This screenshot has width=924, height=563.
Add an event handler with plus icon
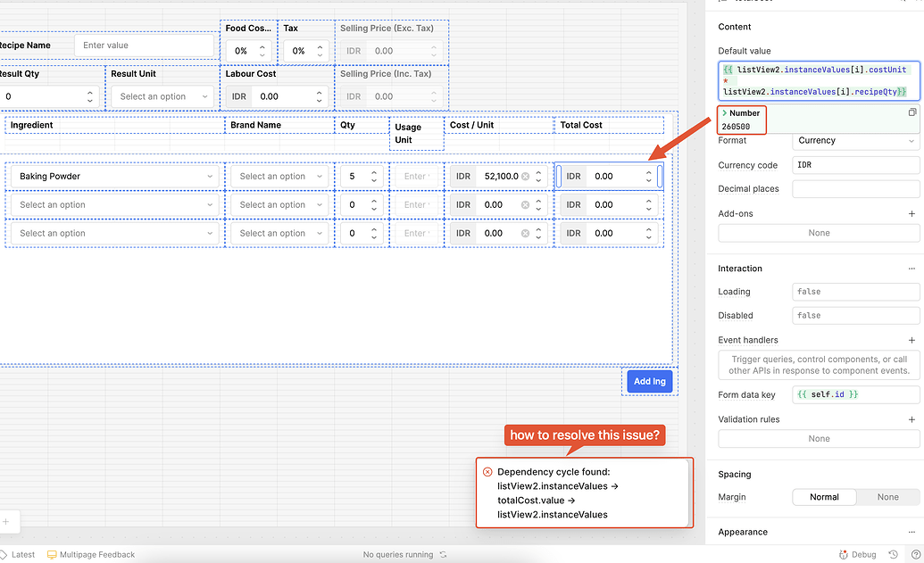click(x=912, y=341)
